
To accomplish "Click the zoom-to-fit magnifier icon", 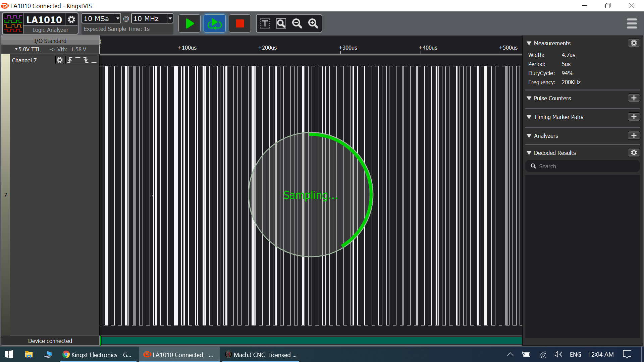I will coord(281,23).
